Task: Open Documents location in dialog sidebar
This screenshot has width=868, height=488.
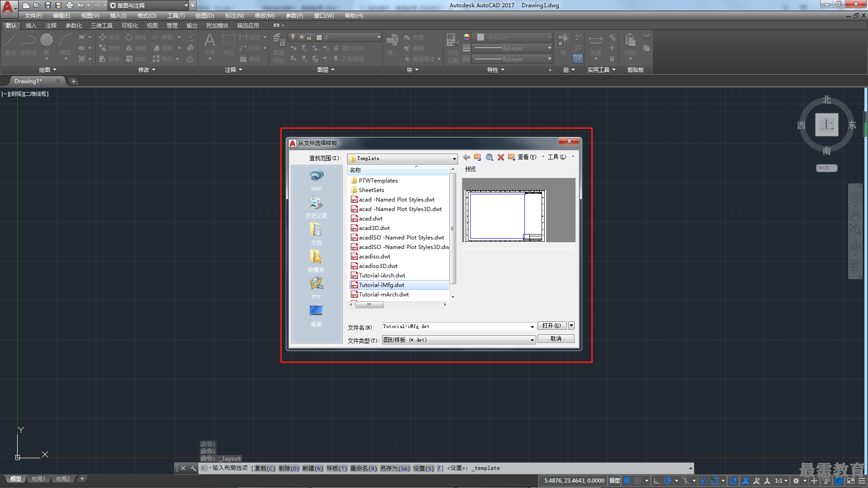Action: click(x=316, y=234)
